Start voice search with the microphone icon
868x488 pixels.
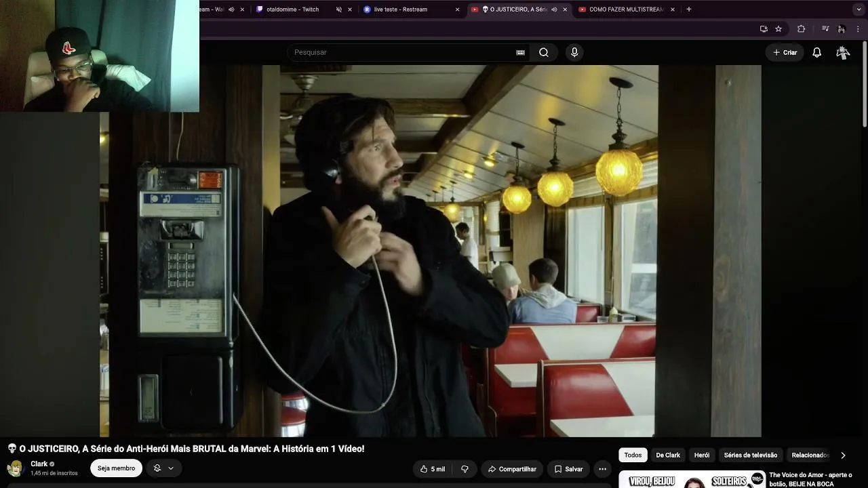pyautogui.click(x=574, y=52)
